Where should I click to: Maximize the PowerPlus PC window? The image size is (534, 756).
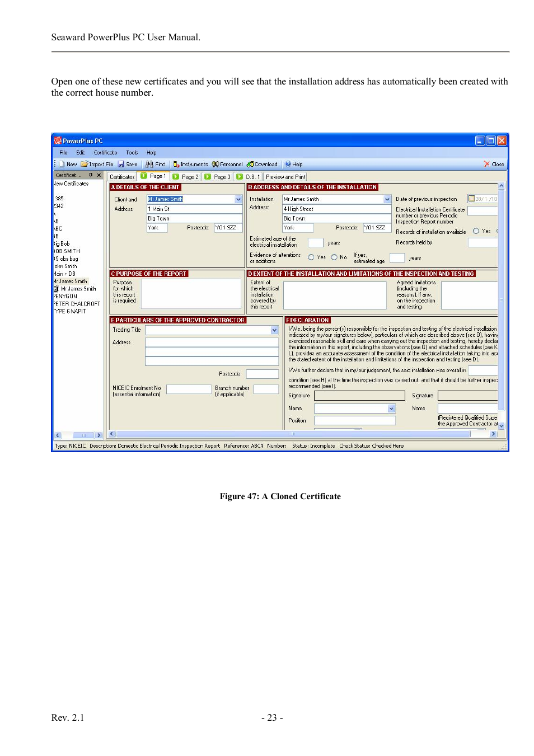point(491,140)
